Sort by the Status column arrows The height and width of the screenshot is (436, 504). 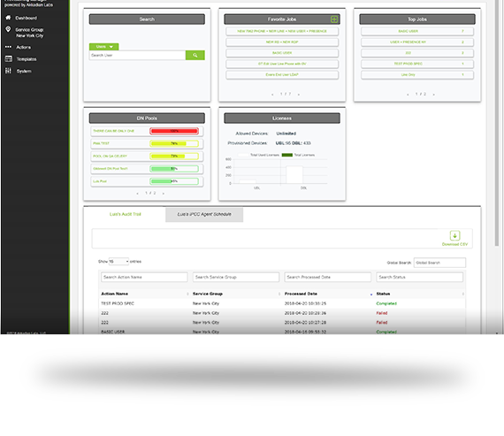(462, 294)
